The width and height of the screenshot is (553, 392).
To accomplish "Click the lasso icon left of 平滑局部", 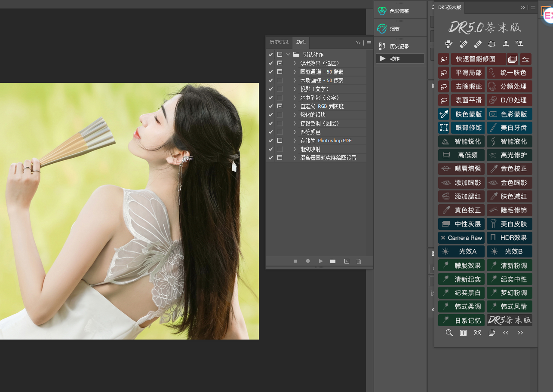I will (x=444, y=73).
